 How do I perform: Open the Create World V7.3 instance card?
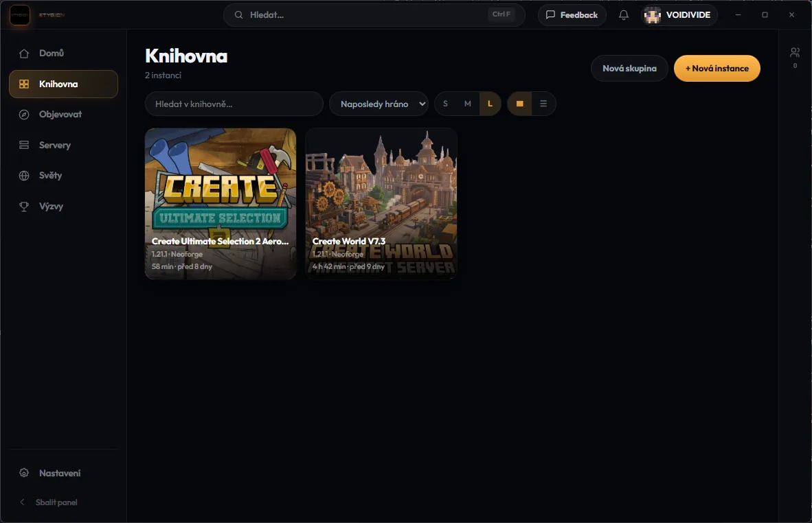coord(381,204)
